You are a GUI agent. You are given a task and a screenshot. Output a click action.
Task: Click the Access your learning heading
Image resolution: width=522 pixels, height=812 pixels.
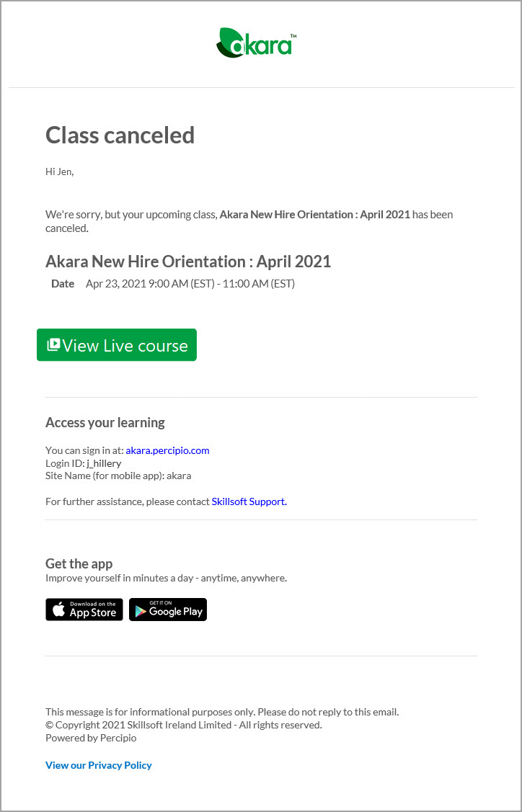pyautogui.click(x=105, y=422)
